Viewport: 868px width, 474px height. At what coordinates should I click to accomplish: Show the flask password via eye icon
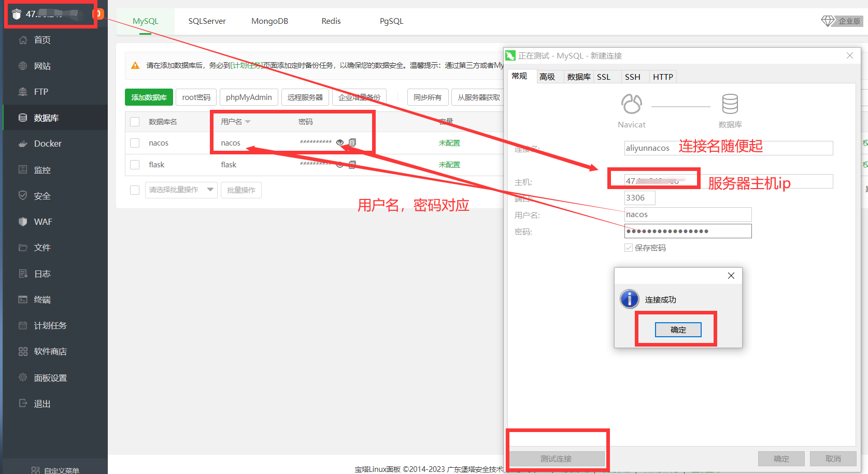pyautogui.click(x=340, y=165)
